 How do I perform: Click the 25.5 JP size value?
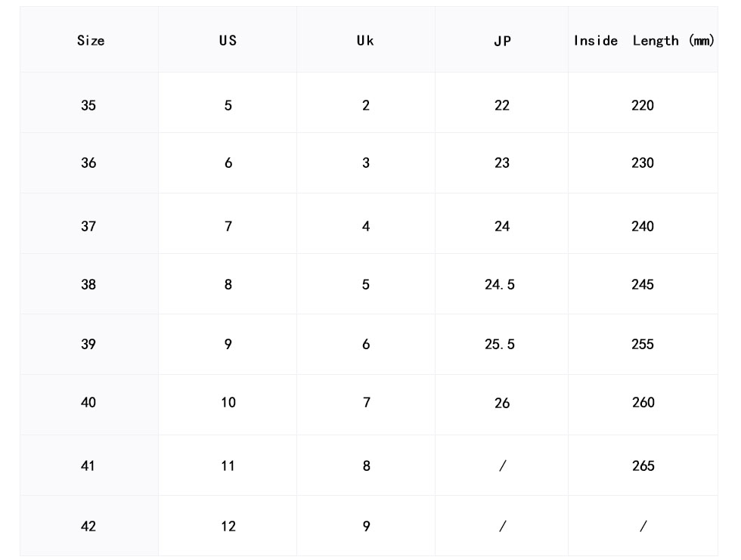point(500,345)
